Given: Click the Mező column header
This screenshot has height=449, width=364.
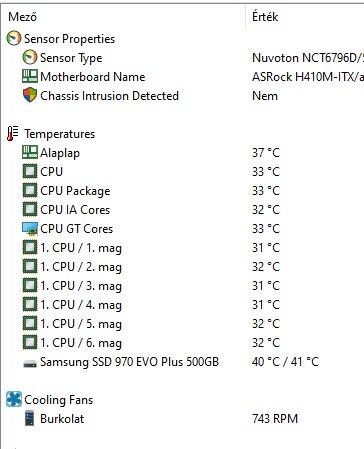Looking at the screenshot, I should pyautogui.click(x=22, y=17).
